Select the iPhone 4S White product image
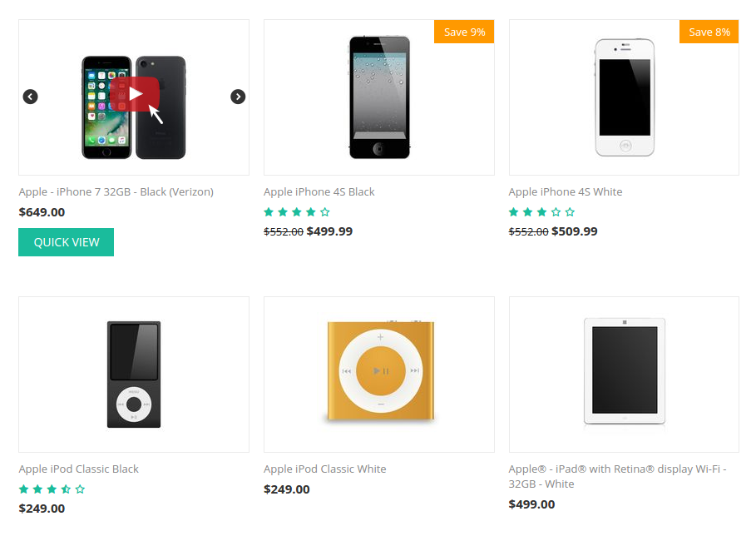The width and height of the screenshot is (756, 536). [625, 97]
